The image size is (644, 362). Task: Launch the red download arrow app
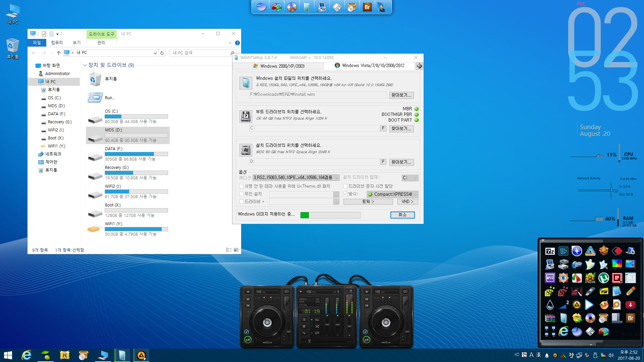(x=630, y=305)
